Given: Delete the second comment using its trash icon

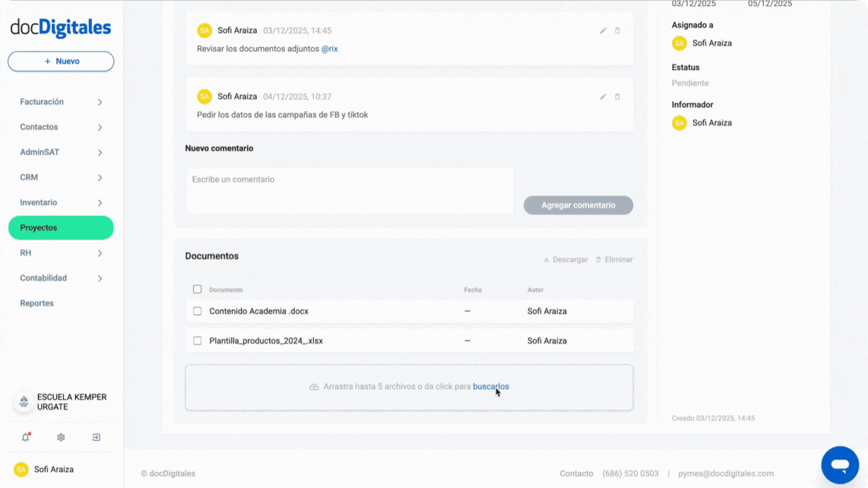Looking at the screenshot, I should (617, 97).
